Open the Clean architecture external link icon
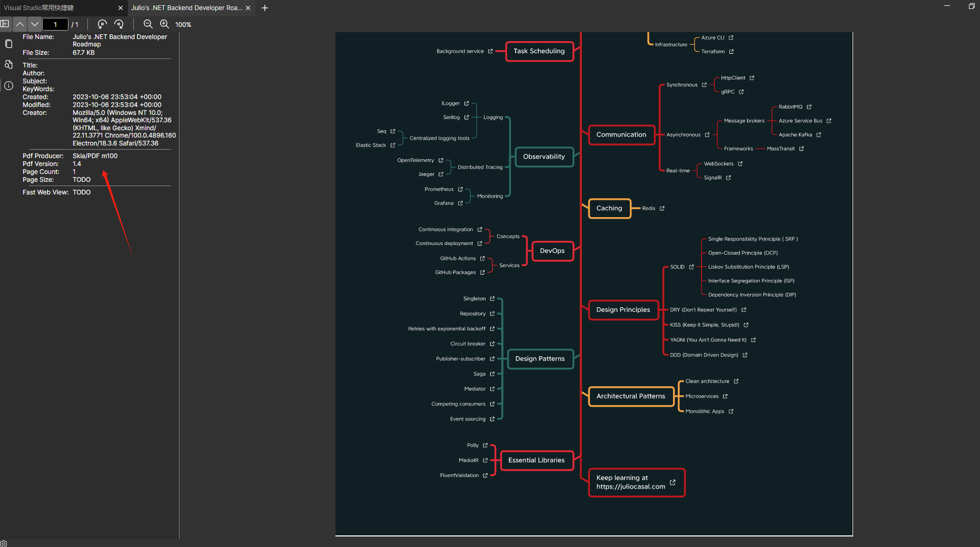980x547 pixels. coord(736,382)
